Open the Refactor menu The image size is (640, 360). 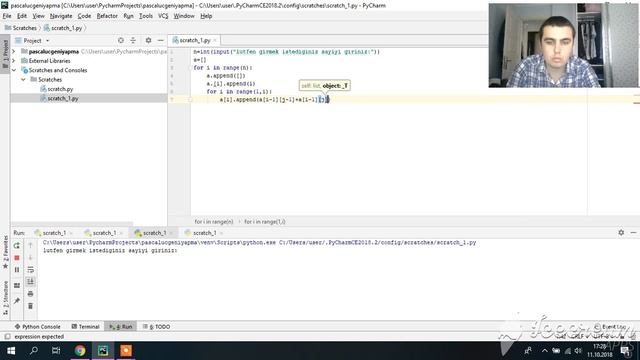(x=107, y=16)
